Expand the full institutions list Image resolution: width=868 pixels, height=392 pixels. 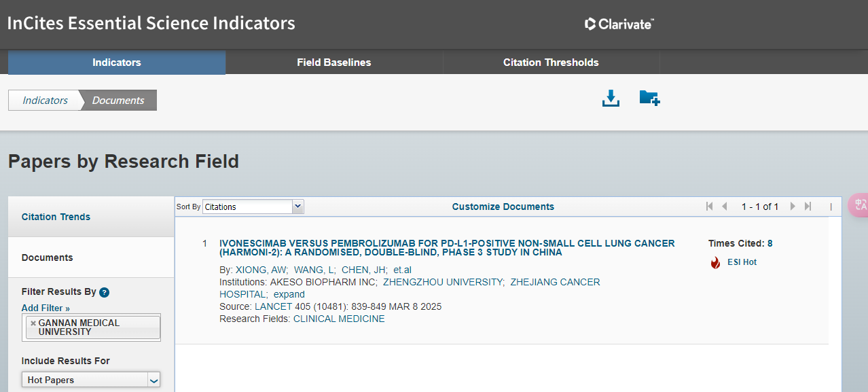(289, 294)
